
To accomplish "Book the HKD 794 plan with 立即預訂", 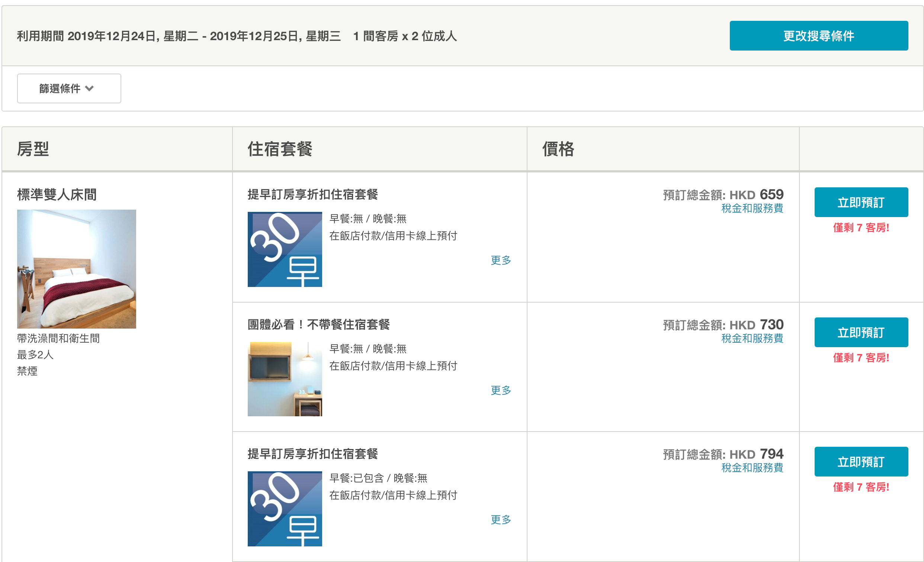I will tap(861, 462).
